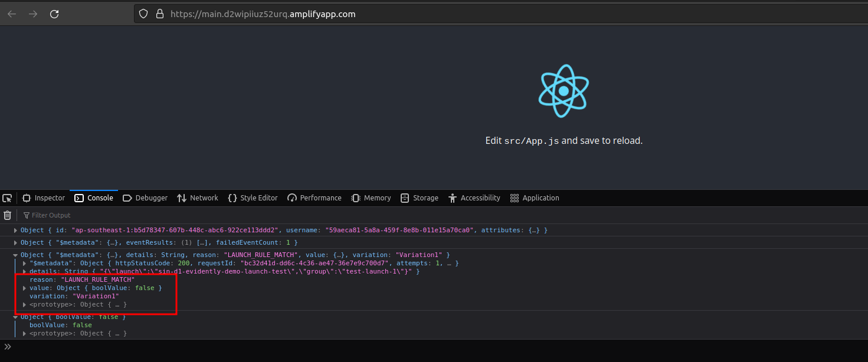Viewport: 868px width, 362px height.
Task: Go back to the previous page
Action: (12, 14)
